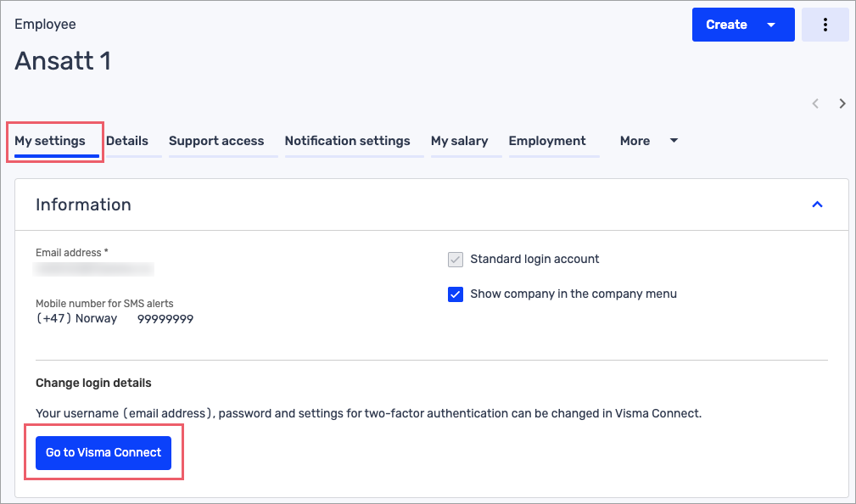The height and width of the screenshot is (504, 856).
Task: Select the mobile number 99999999
Action: click(x=165, y=319)
